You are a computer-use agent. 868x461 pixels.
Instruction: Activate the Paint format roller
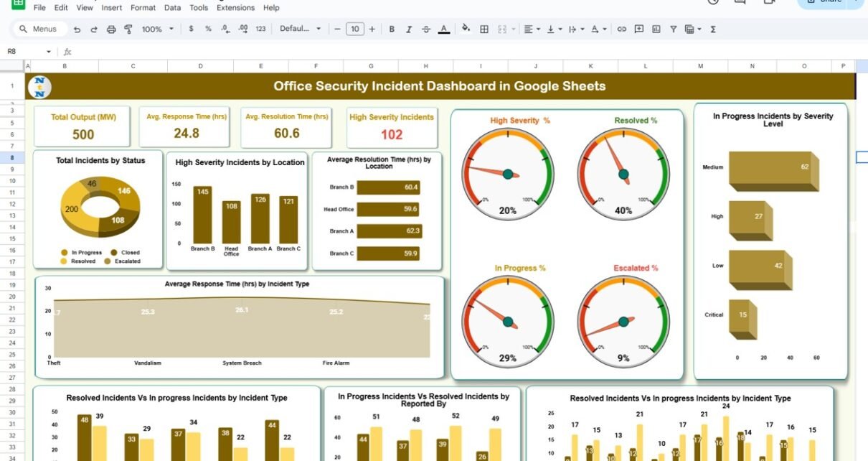(128, 29)
